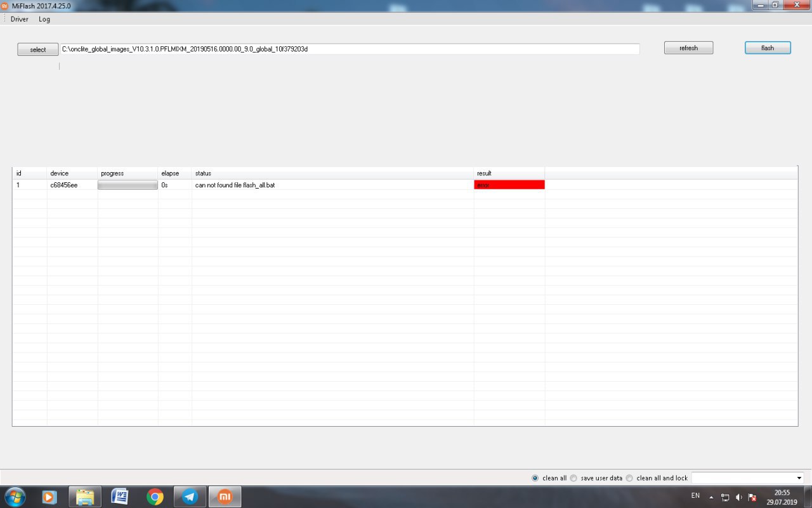The height and width of the screenshot is (508, 812).
Task: Click status text 'can not found file flash_all.bat'
Action: point(235,185)
